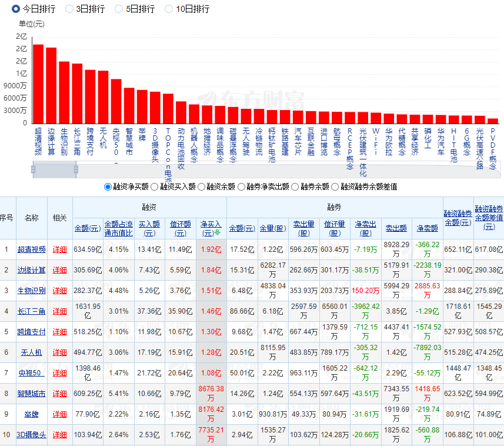Switch chart to 融券余额

[296, 187]
